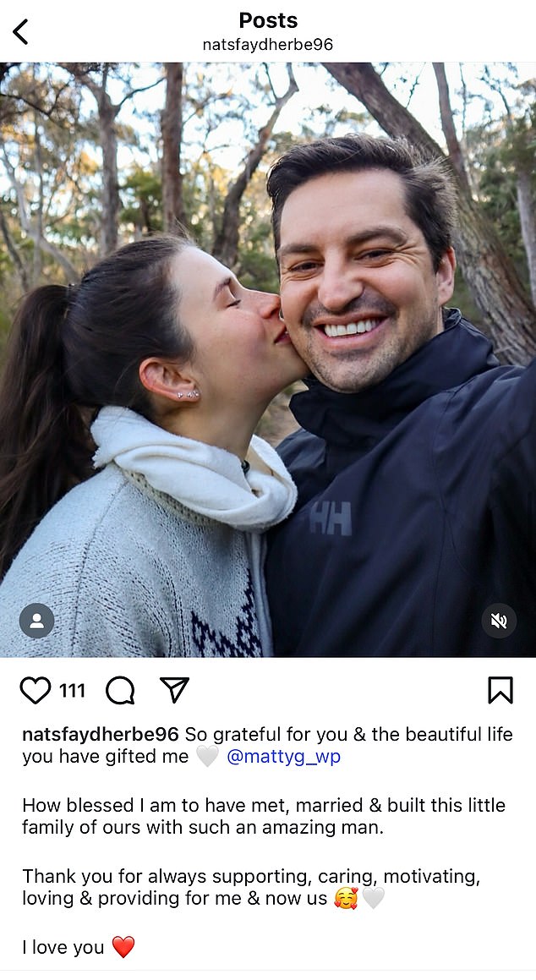Show tagged people via person icon on photo

pos(37,621)
